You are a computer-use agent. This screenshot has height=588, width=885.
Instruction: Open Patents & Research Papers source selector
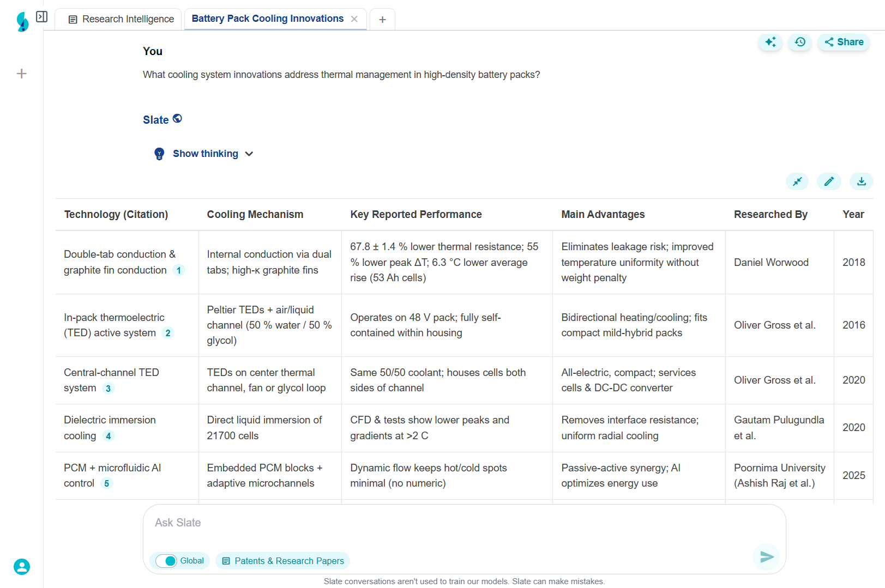pos(283,561)
